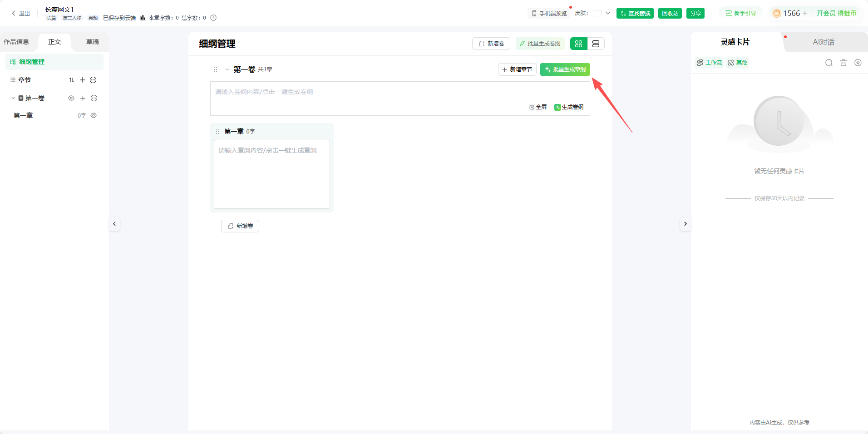Select the 皮肤 color swatch box
The width and height of the screenshot is (868, 434).
click(x=597, y=13)
